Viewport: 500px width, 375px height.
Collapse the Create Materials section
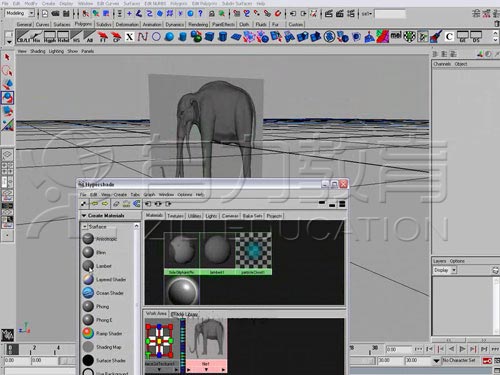pyautogui.click(x=84, y=215)
